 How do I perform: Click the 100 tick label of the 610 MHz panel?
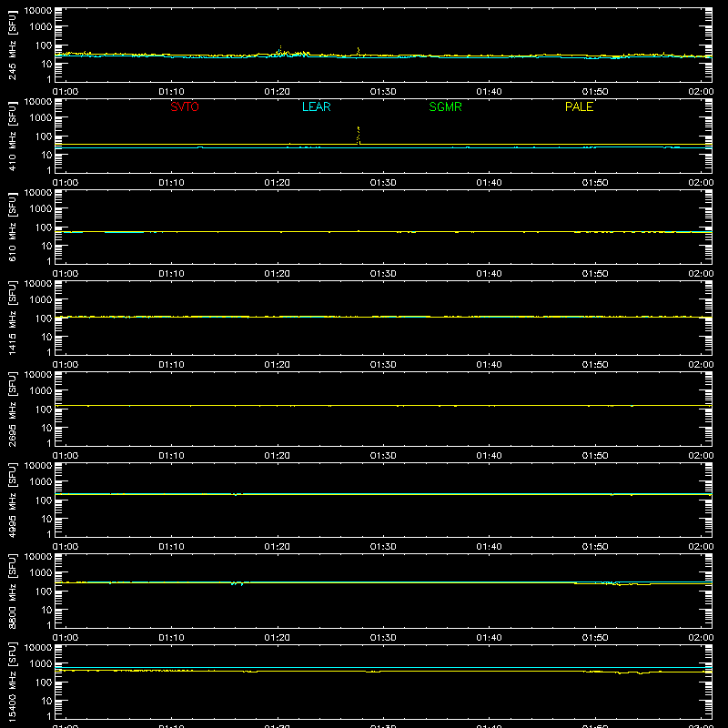[44, 227]
